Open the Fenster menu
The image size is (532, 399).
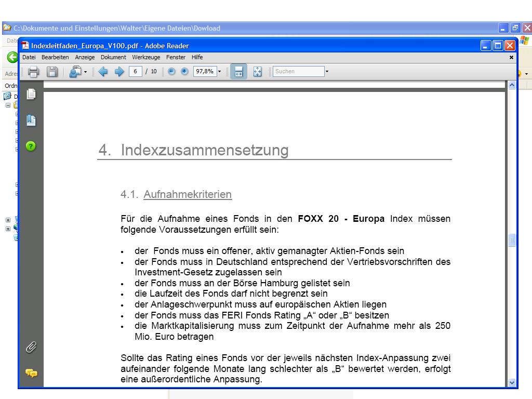click(x=176, y=57)
